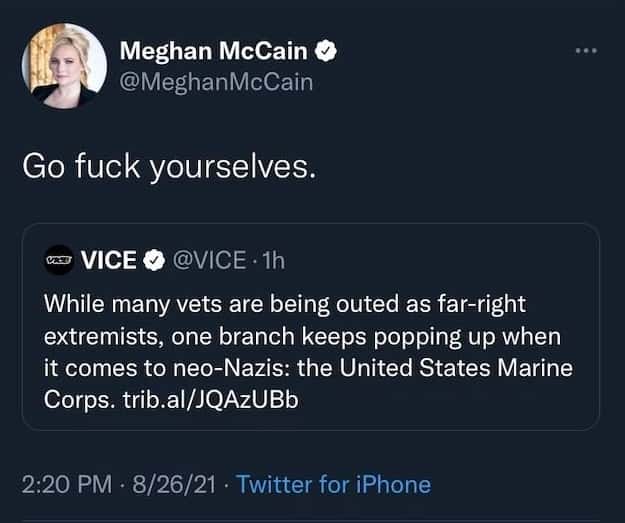This screenshot has width=625, height=523.
Task: Click the quoted tweet's 1h timestamp
Action: coord(272,261)
